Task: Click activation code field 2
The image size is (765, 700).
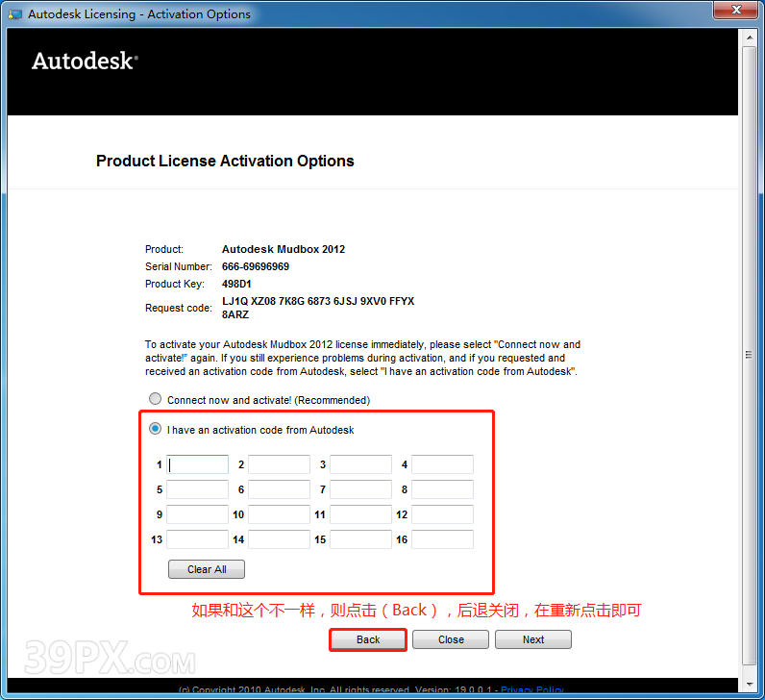Action: click(x=279, y=464)
